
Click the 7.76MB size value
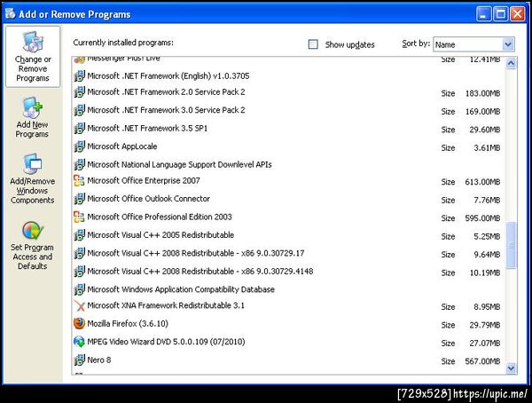(487, 201)
